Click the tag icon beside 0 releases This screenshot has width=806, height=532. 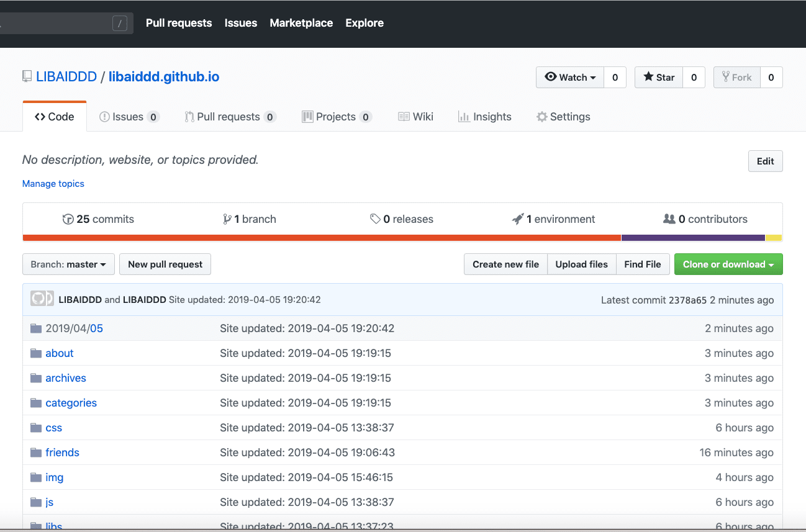375,219
